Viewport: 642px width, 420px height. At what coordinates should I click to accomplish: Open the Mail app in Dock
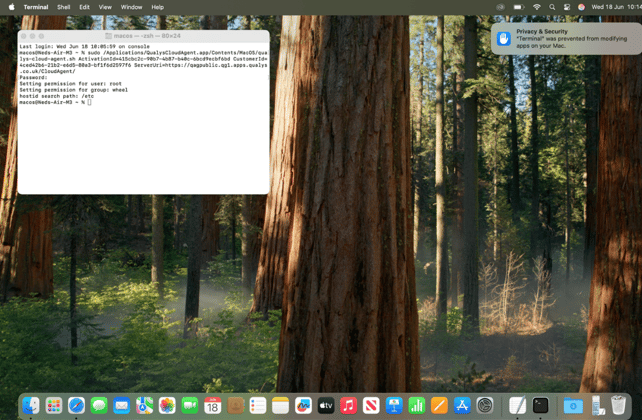(122, 406)
